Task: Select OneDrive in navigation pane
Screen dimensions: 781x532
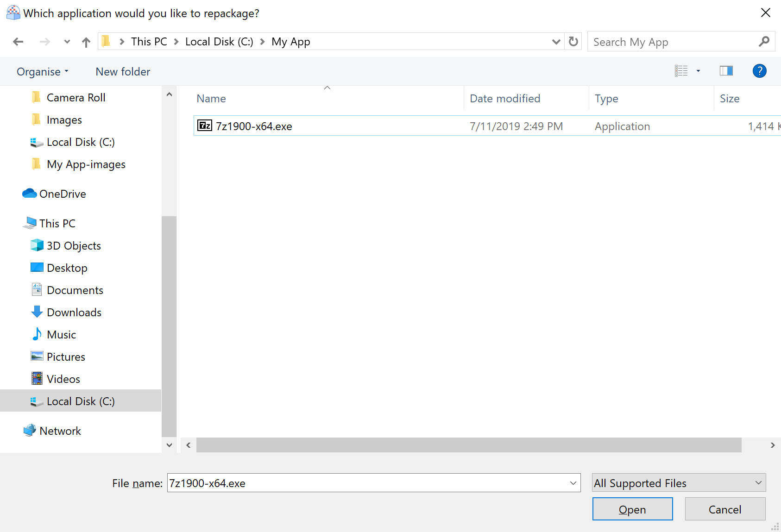Action: pyautogui.click(x=63, y=194)
